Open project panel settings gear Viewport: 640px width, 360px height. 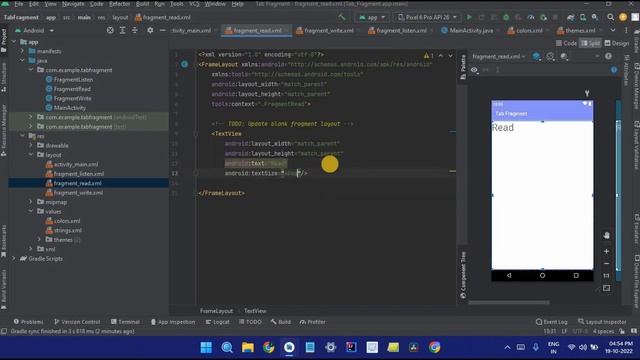pos(150,30)
